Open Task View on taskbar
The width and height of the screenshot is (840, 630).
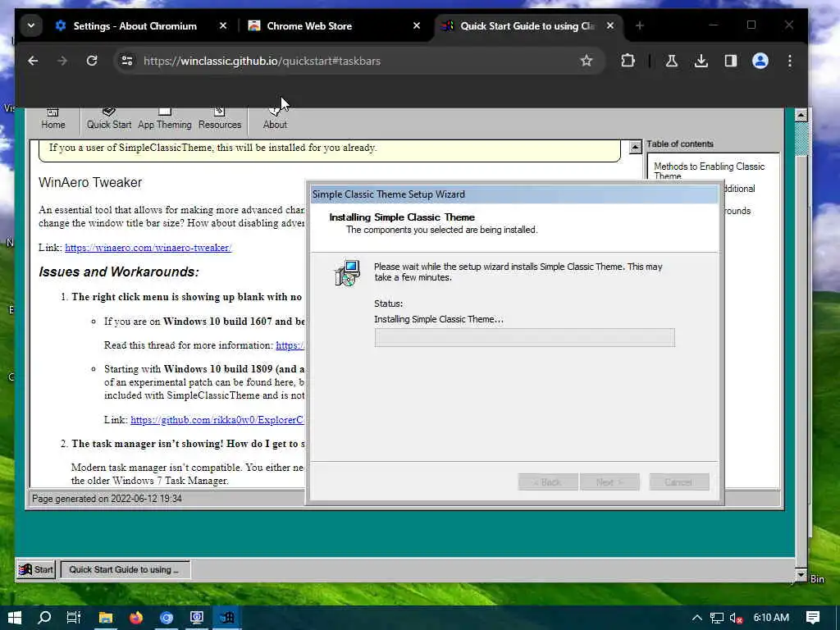pos(74,618)
